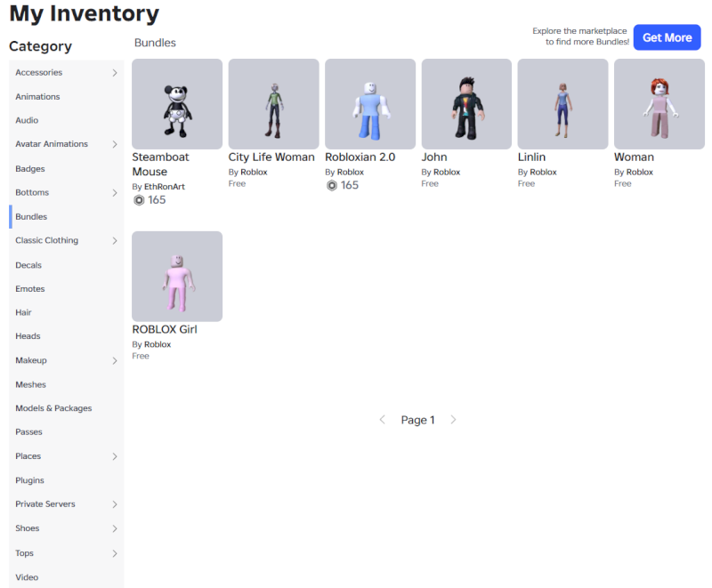Open the Steamboat Mouse bundle thumbnail
This screenshot has height=588, width=712.
click(177, 104)
